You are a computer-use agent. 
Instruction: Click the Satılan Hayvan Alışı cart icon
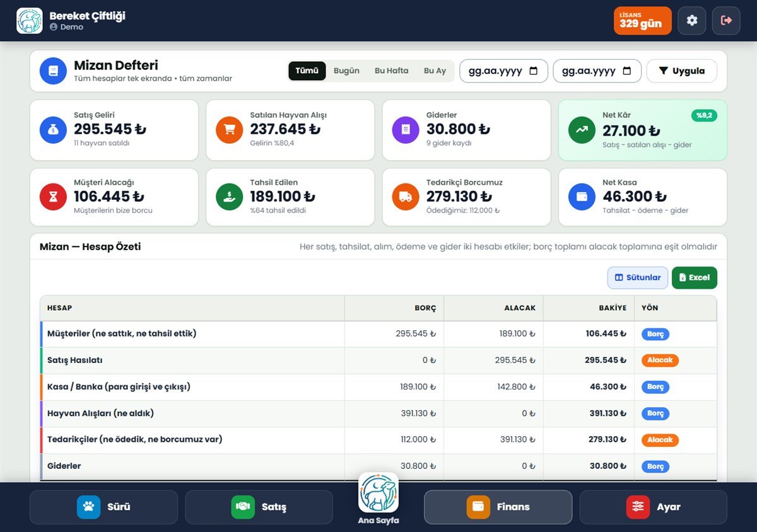[x=230, y=129]
